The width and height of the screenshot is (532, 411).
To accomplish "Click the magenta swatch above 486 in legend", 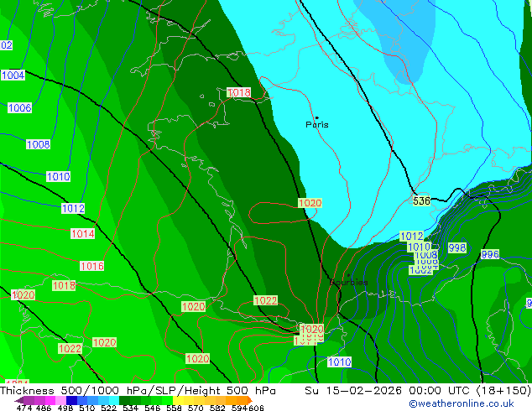I will 50,400.
